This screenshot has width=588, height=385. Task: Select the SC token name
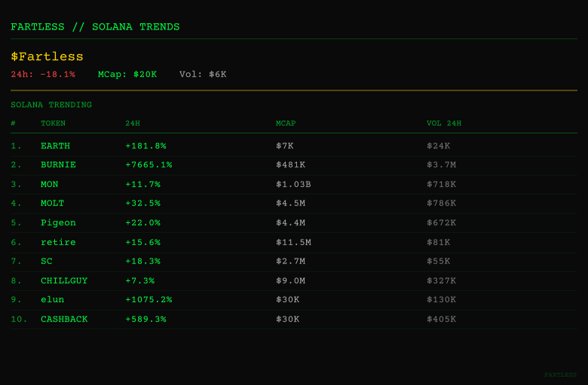(x=47, y=261)
